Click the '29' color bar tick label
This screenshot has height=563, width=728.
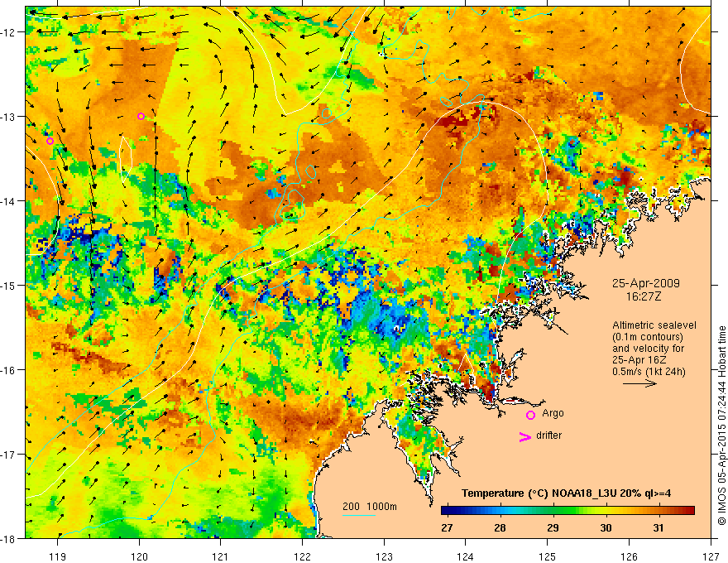tap(553, 527)
